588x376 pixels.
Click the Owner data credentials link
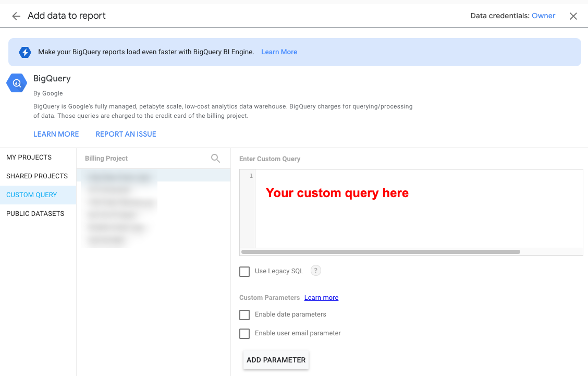543,16
